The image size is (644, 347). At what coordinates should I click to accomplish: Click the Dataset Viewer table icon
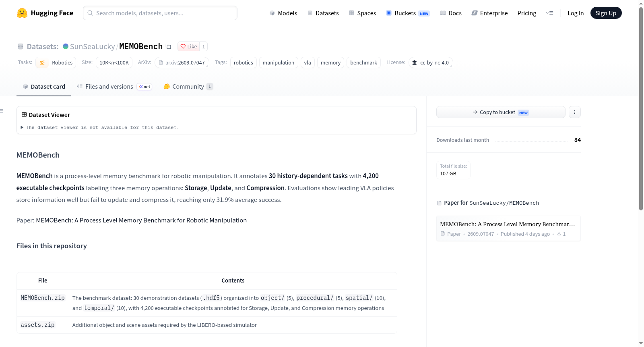tap(24, 114)
